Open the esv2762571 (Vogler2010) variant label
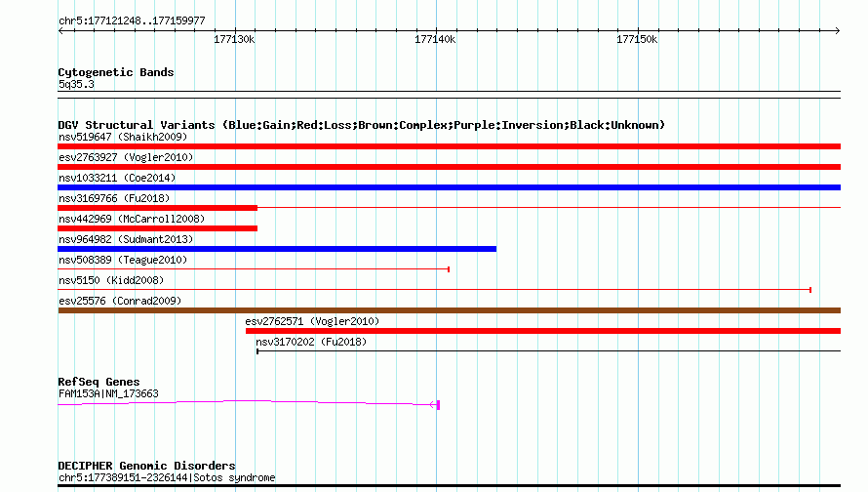868x492 pixels. click(x=312, y=321)
